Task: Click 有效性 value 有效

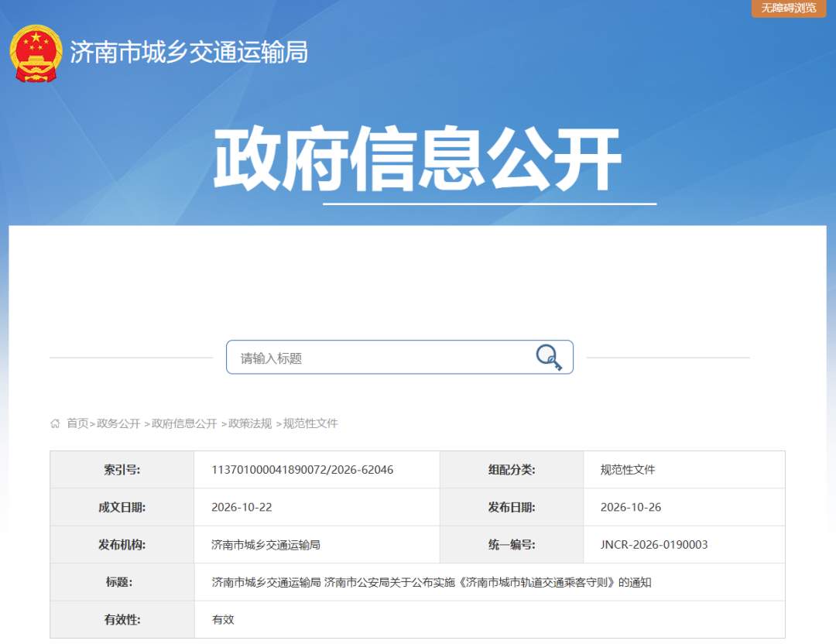Action: (223, 619)
